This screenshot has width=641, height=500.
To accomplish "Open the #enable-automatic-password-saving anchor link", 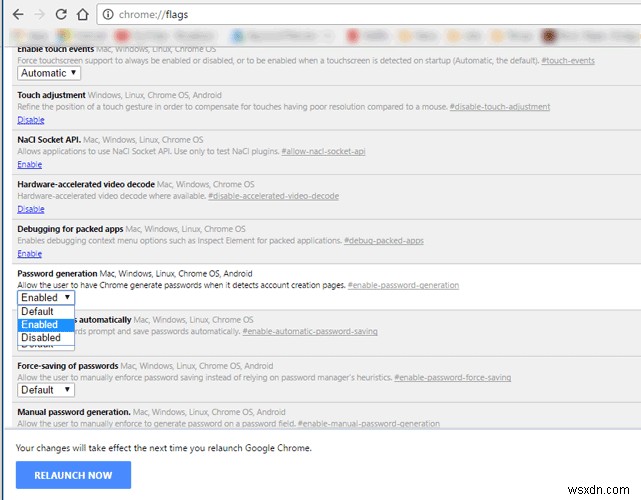I will pos(310,331).
